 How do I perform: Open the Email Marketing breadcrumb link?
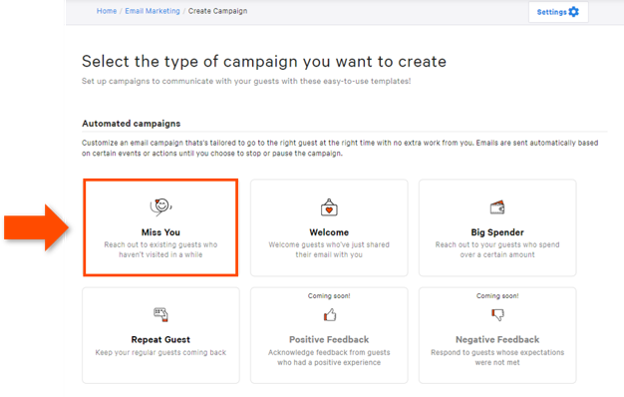[x=152, y=11]
